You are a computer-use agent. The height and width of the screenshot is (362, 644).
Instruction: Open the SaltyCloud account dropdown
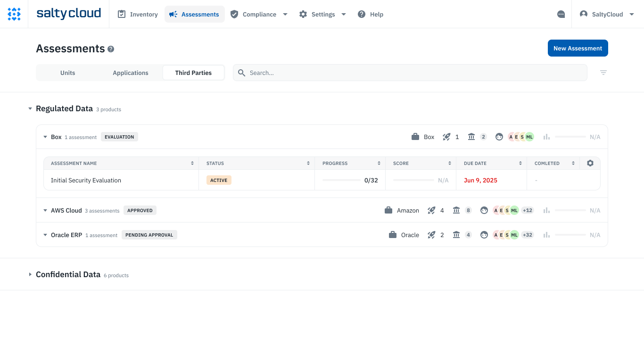coord(608,14)
